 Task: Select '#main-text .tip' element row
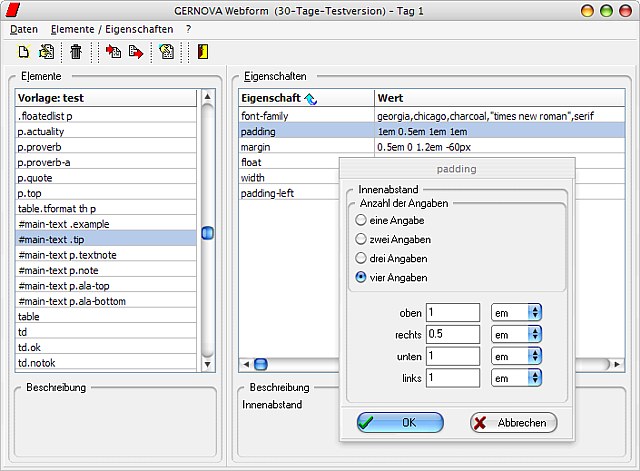(x=106, y=240)
